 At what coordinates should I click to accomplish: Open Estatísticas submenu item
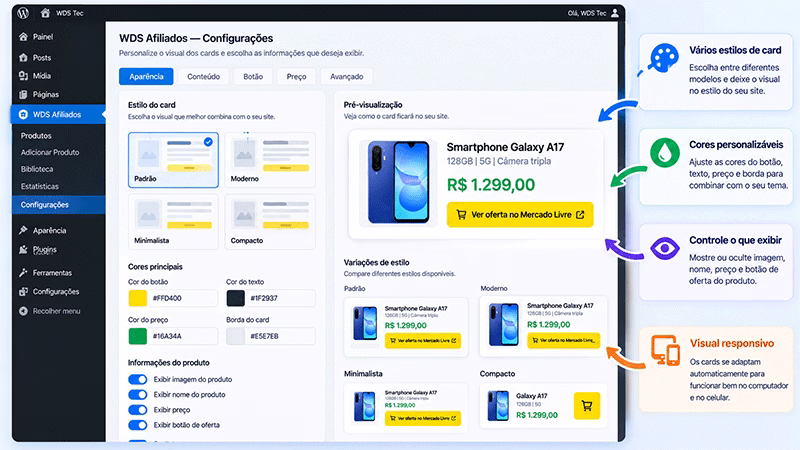(x=40, y=186)
